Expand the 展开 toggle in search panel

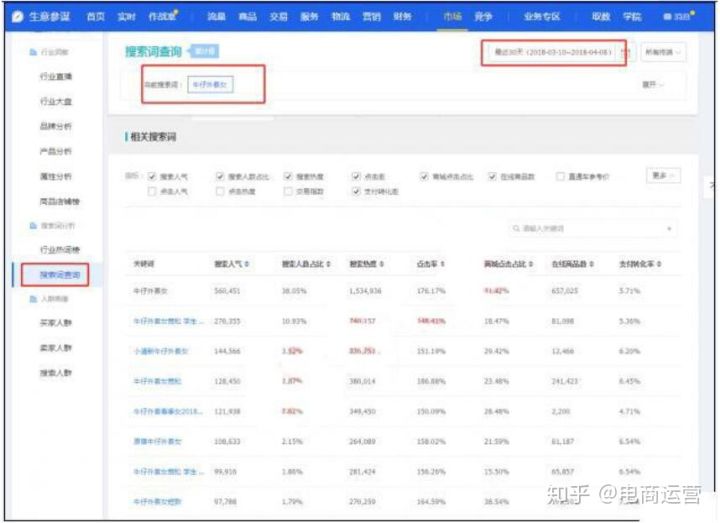(x=653, y=85)
